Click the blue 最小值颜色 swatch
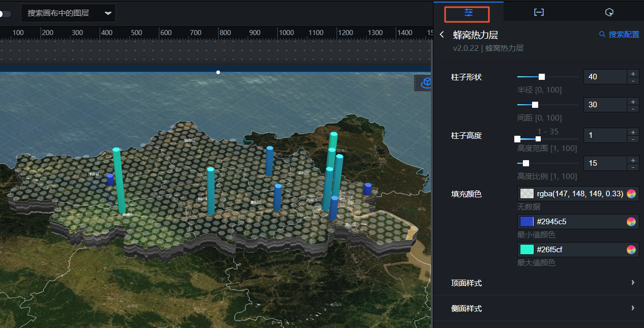 pyautogui.click(x=527, y=222)
